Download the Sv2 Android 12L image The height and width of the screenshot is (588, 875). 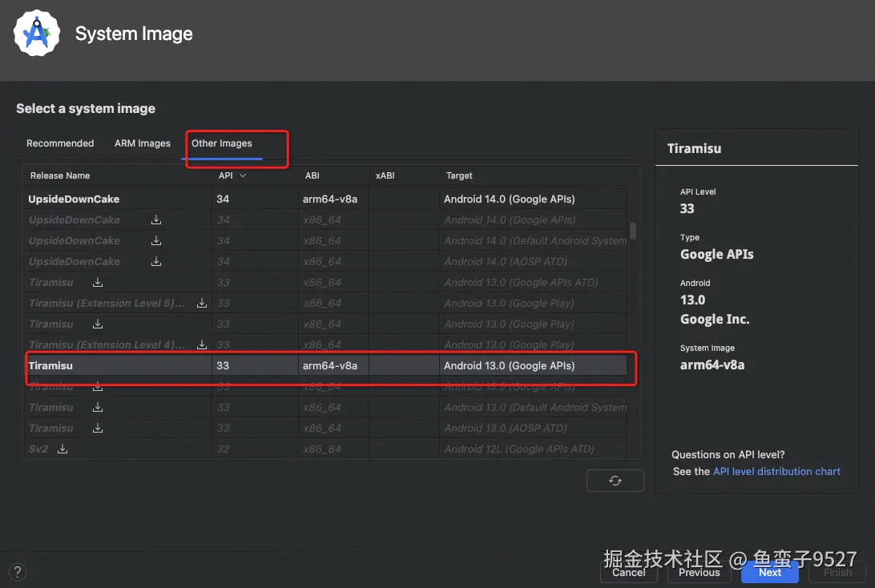pos(62,449)
